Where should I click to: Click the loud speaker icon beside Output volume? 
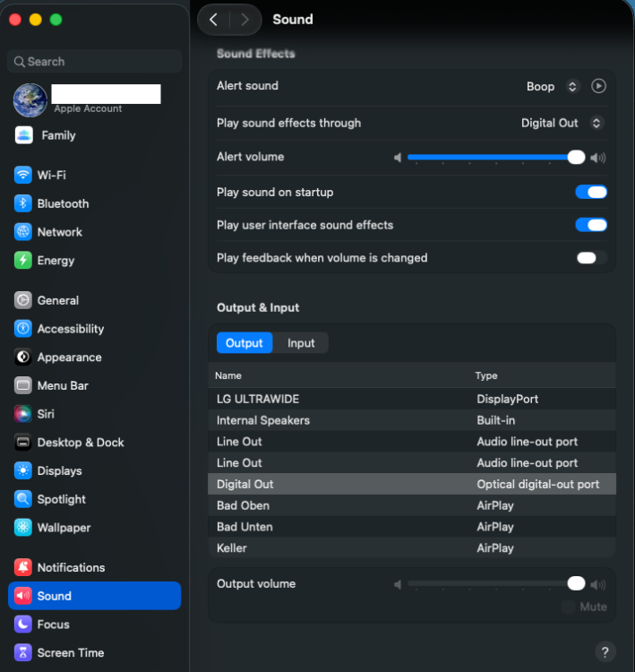(x=598, y=584)
